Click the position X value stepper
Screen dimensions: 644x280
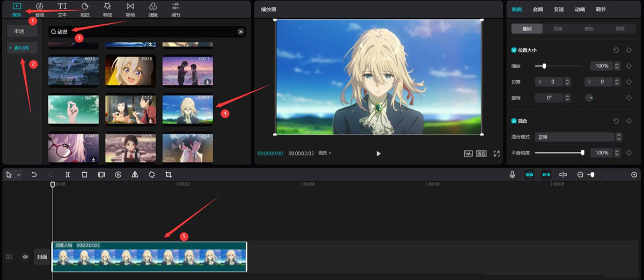(567, 82)
